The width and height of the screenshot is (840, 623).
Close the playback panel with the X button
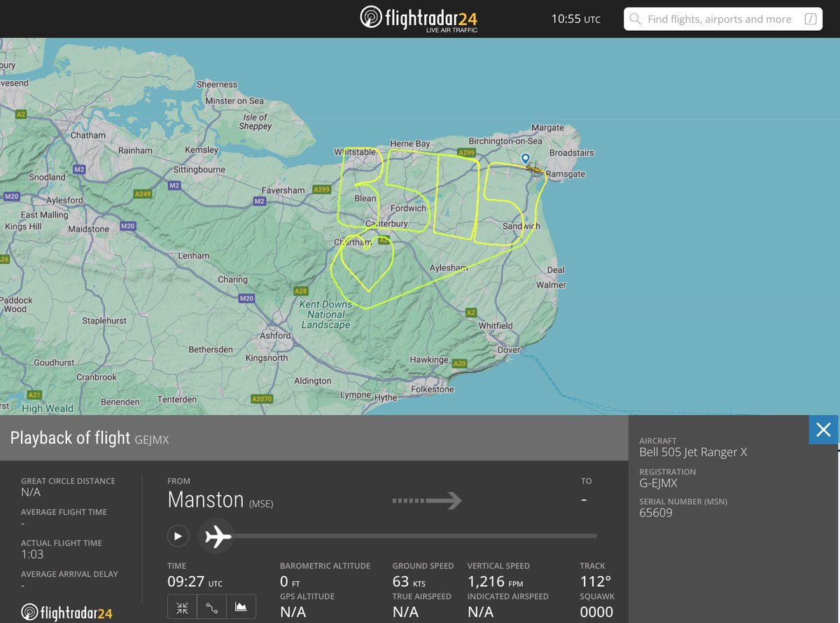click(823, 430)
